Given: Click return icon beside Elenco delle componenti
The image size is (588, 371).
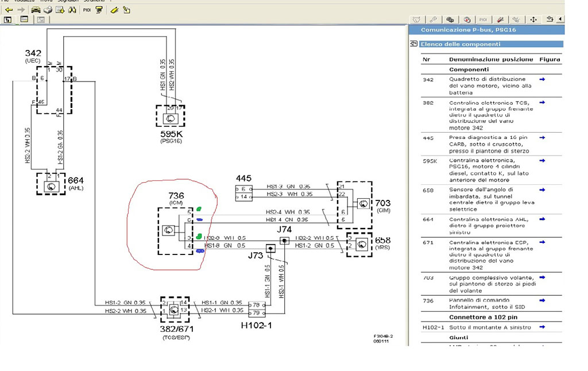Looking at the screenshot, I should pos(413,44).
